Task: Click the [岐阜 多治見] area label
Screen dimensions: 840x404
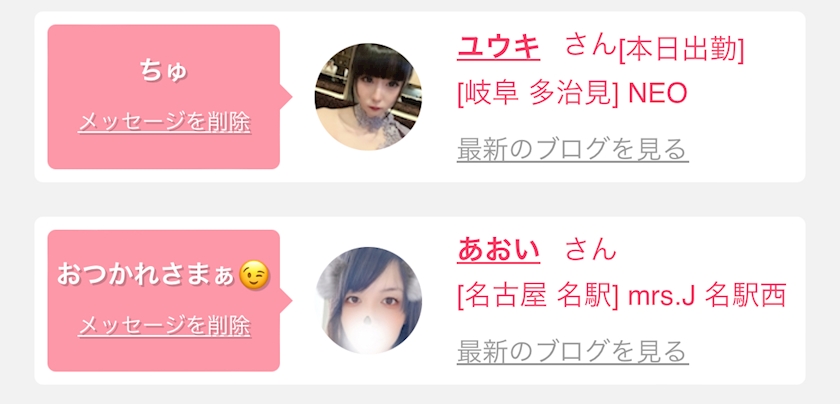Action: [538, 94]
